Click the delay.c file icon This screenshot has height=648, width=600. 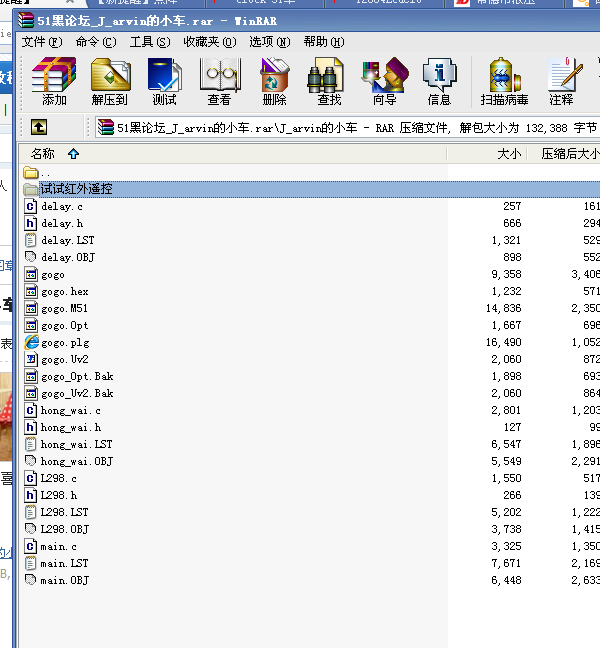pyautogui.click(x=30, y=206)
